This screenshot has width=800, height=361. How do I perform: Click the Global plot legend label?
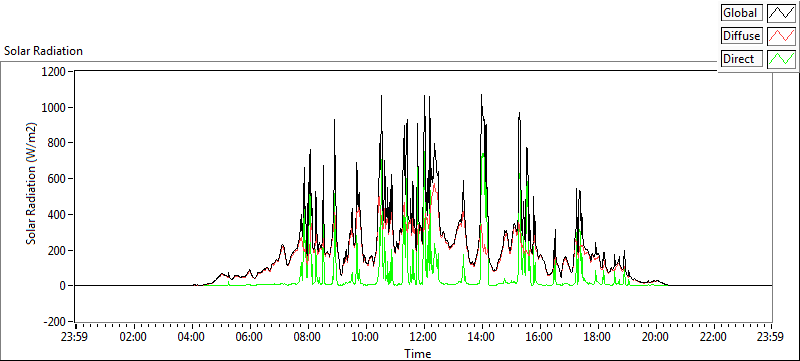[x=741, y=13]
